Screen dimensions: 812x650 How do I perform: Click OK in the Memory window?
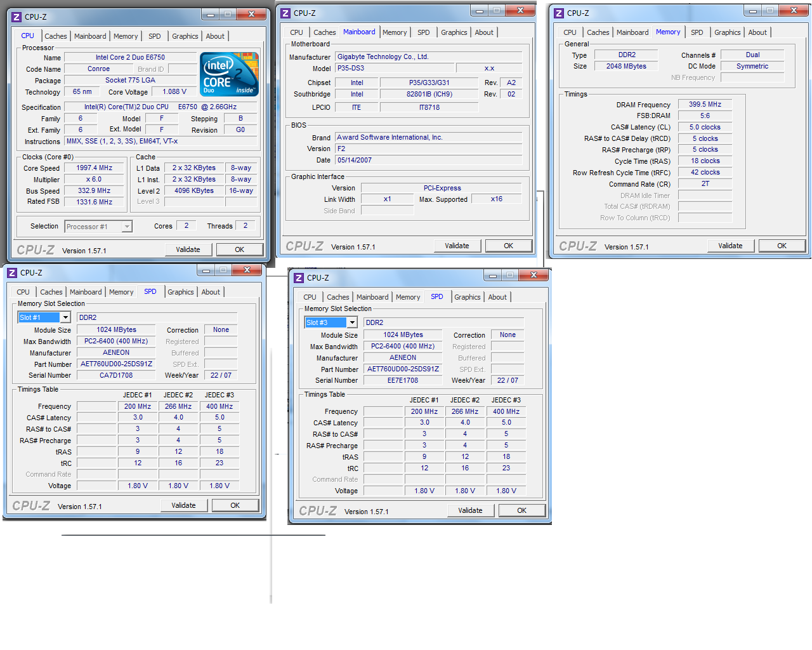(x=782, y=246)
